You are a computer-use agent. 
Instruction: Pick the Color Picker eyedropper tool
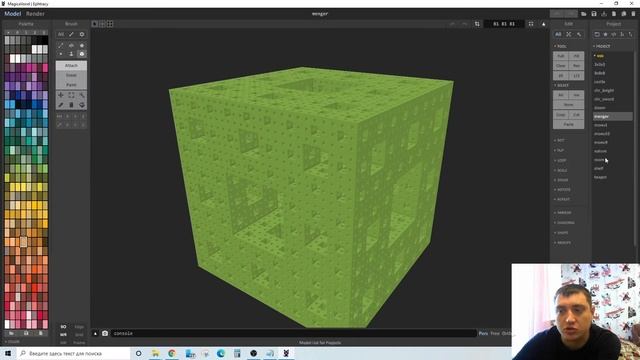point(61,105)
